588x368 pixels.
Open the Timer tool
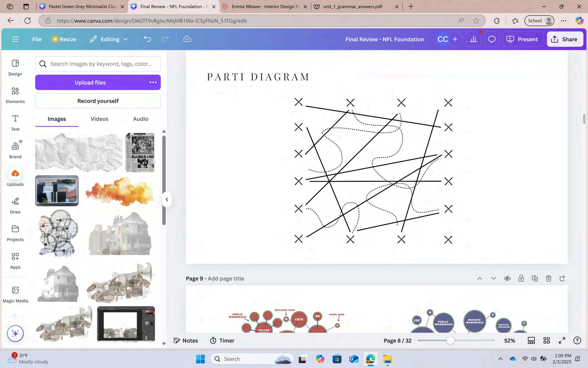[222, 340]
